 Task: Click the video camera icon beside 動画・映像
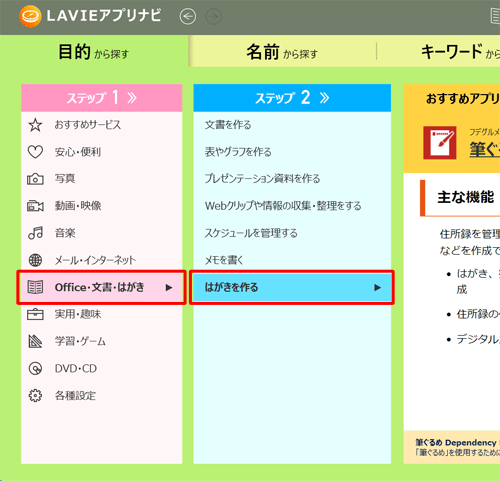(35, 206)
